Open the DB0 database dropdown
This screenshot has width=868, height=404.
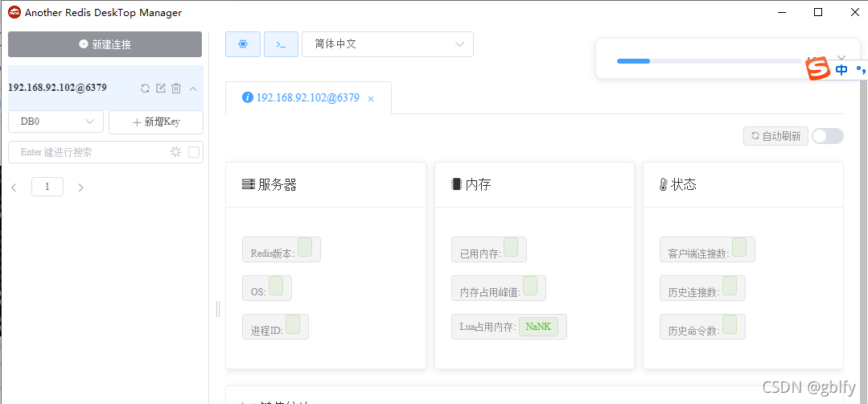point(56,122)
